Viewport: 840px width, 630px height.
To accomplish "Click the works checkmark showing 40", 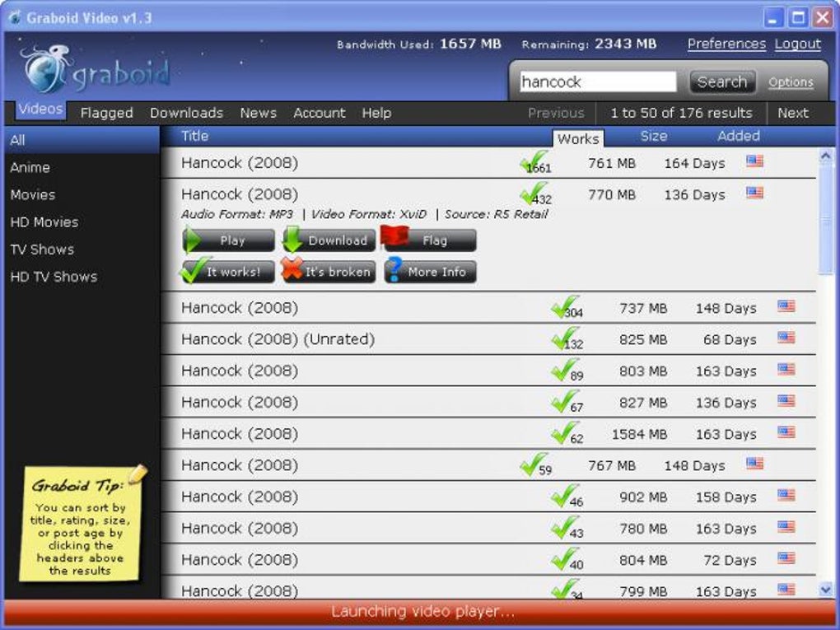I will click(x=567, y=560).
